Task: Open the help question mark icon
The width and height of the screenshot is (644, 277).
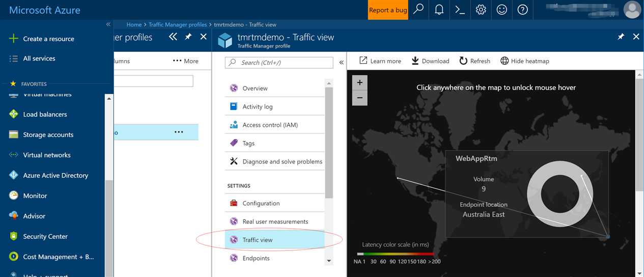Action: [523, 10]
